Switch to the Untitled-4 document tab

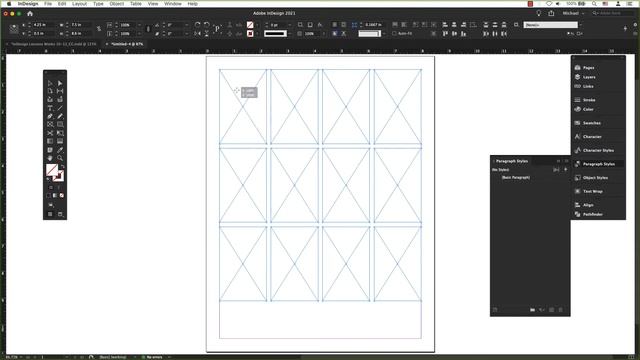(127, 44)
